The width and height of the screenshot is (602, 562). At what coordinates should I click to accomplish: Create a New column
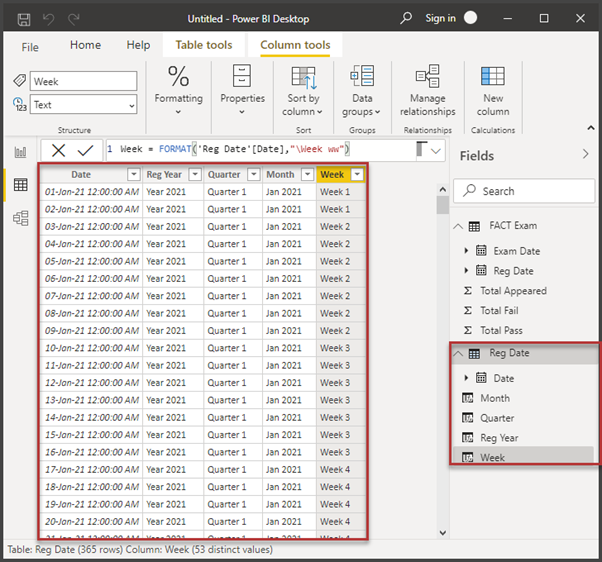click(493, 92)
